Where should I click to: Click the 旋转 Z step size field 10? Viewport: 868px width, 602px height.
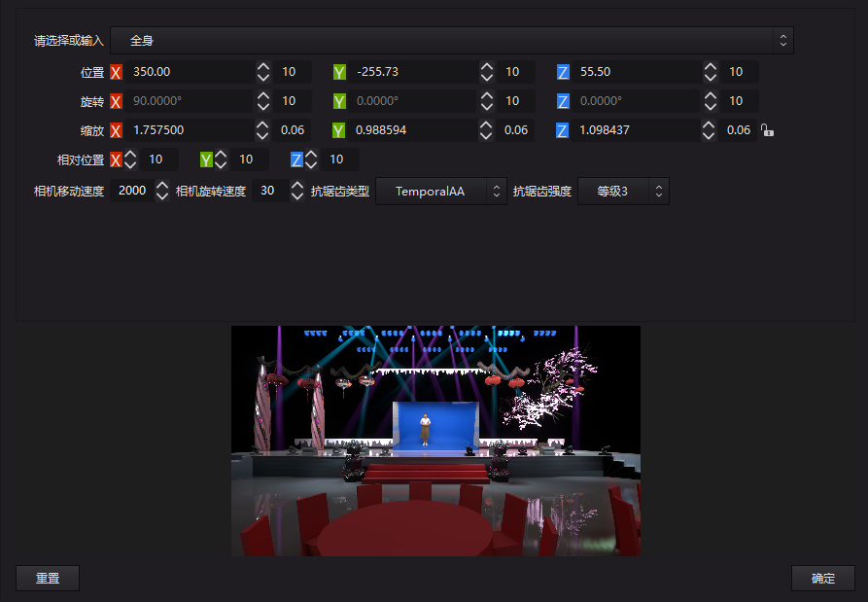click(740, 101)
